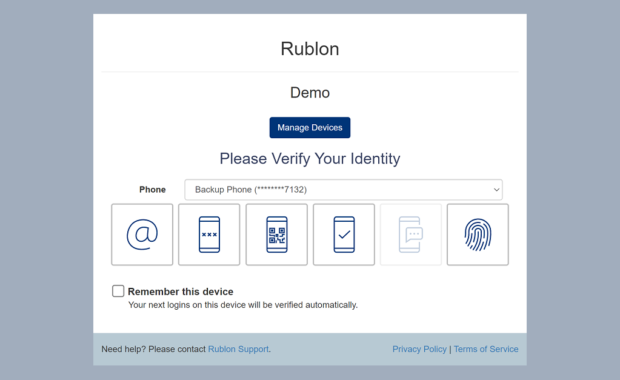Open the Rublon Support link
The width and height of the screenshot is (620, 380).
tap(238, 349)
